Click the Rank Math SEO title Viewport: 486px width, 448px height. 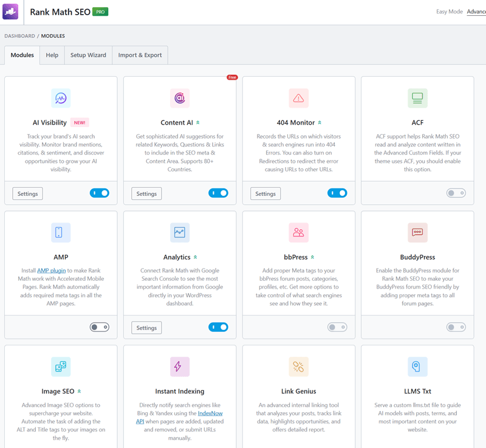pyautogui.click(x=60, y=12)
